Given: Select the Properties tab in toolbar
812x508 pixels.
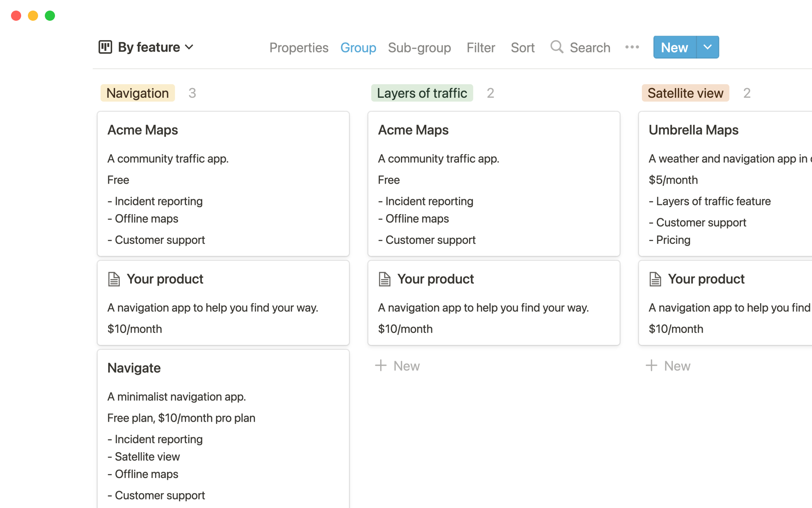Looking at the screenshot, I should coord(299,47).
